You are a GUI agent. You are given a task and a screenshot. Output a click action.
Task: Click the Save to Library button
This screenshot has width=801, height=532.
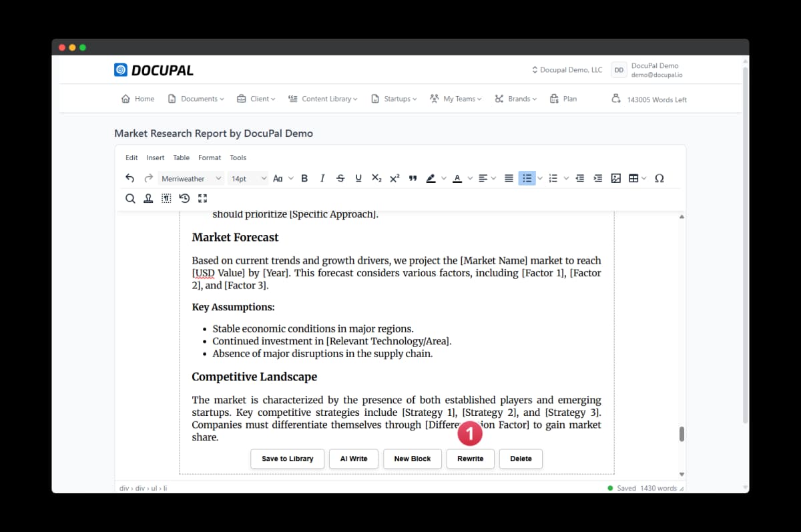(287, 459)
